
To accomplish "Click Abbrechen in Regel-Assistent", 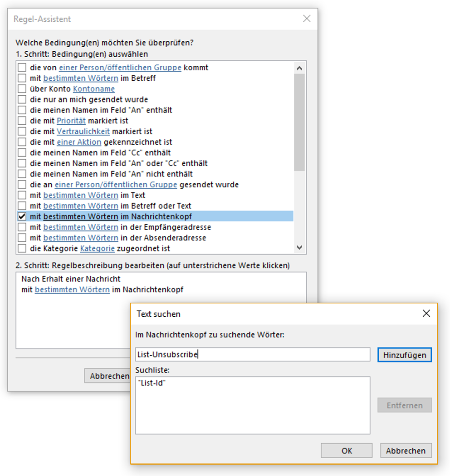I will [x=108, y=376].
